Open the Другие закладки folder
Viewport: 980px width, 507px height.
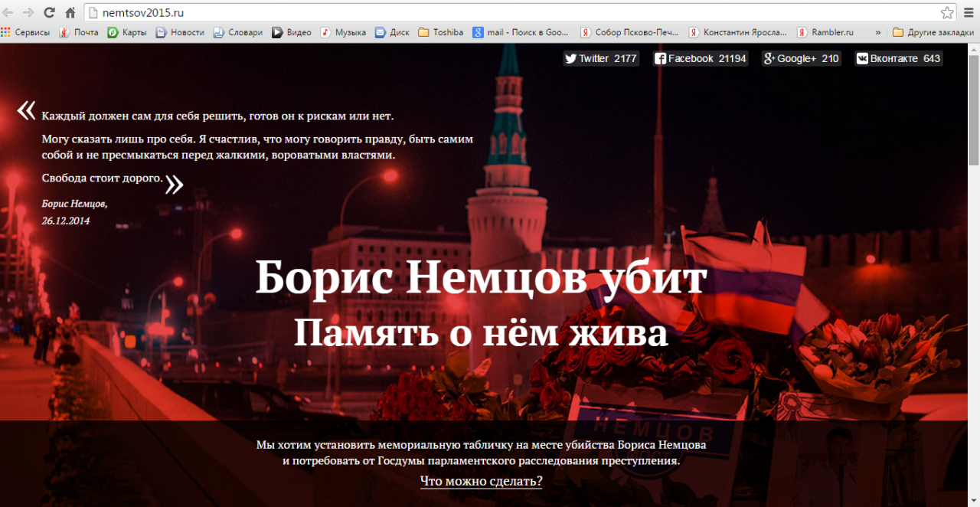[x=933, y=32]
